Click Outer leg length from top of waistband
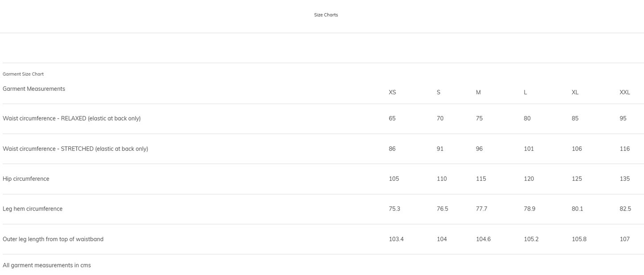 [x=53, y=239]
